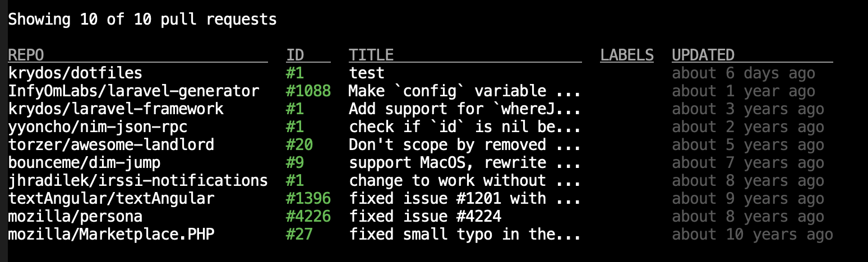Open InfyOmLabs/laravel-generator repo entry
868x262 pixels.
133,91
